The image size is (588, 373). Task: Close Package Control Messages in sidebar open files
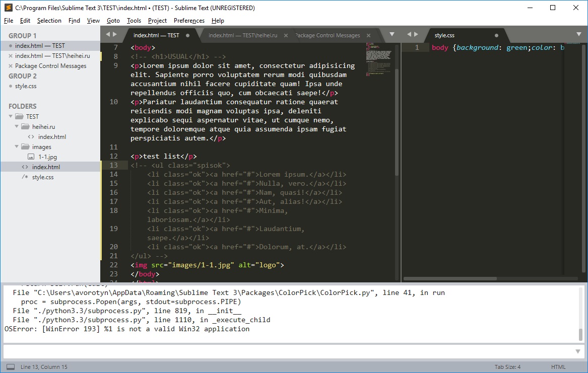(x=11, y=66)
